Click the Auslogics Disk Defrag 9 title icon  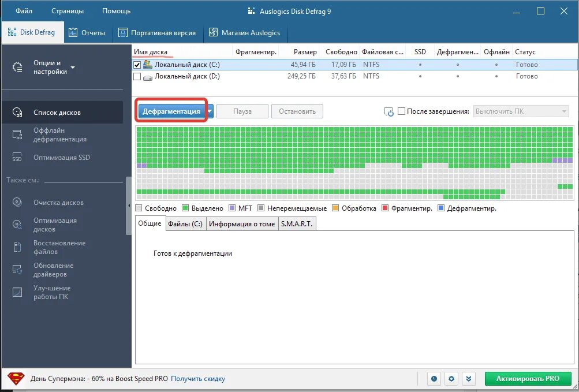[x=252, y=11]
